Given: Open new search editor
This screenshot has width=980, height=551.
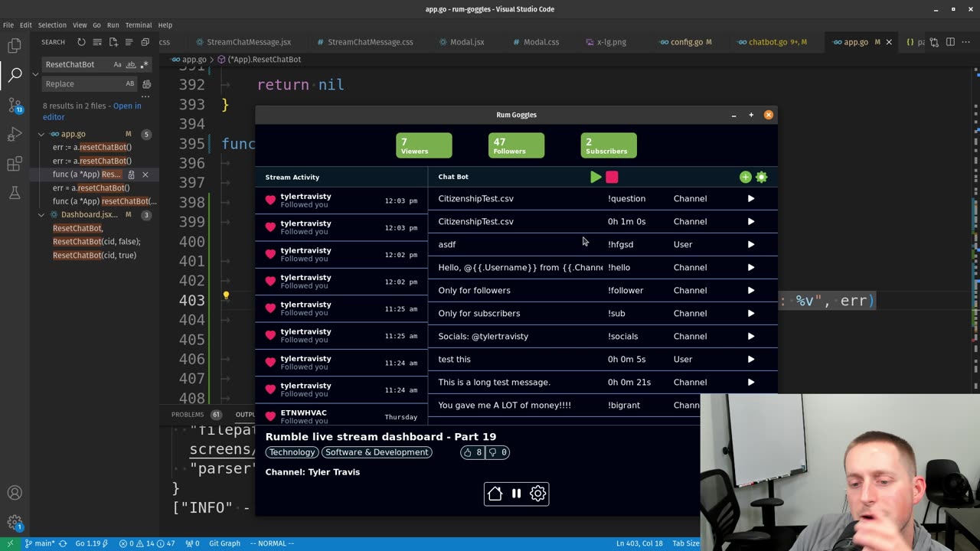Looking at the screenshot, I should tap(113, 42).
